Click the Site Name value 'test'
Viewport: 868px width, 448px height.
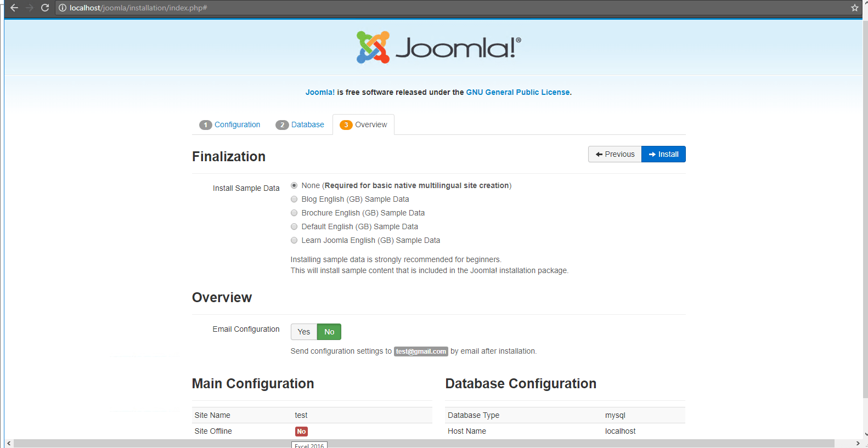pos(301,415)
